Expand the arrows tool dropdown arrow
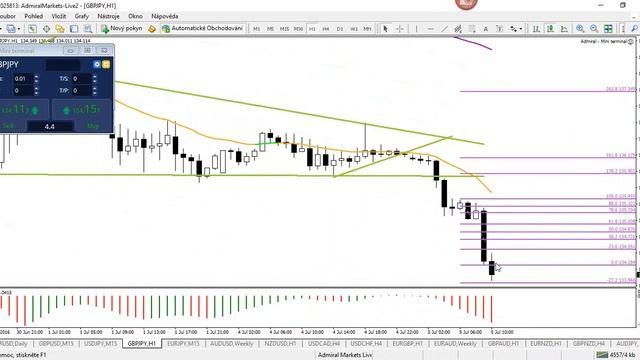640x360 pixels. [521, 29]
